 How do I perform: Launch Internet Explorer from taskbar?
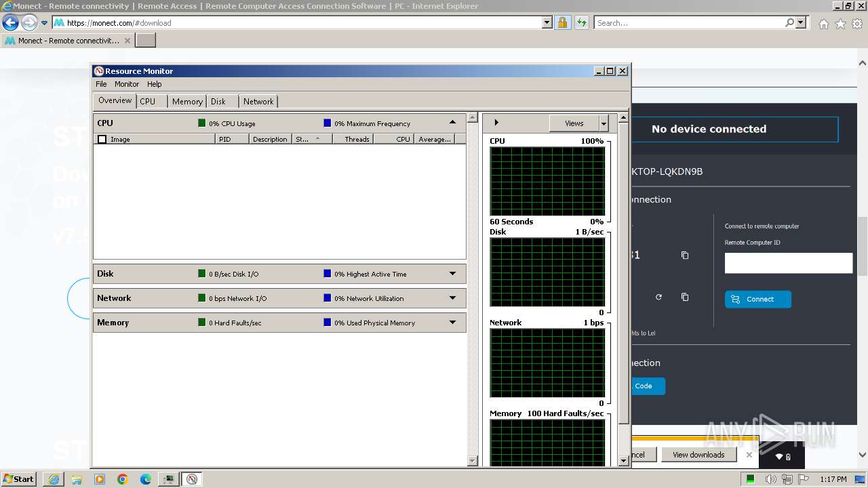[x=54, y=479]
